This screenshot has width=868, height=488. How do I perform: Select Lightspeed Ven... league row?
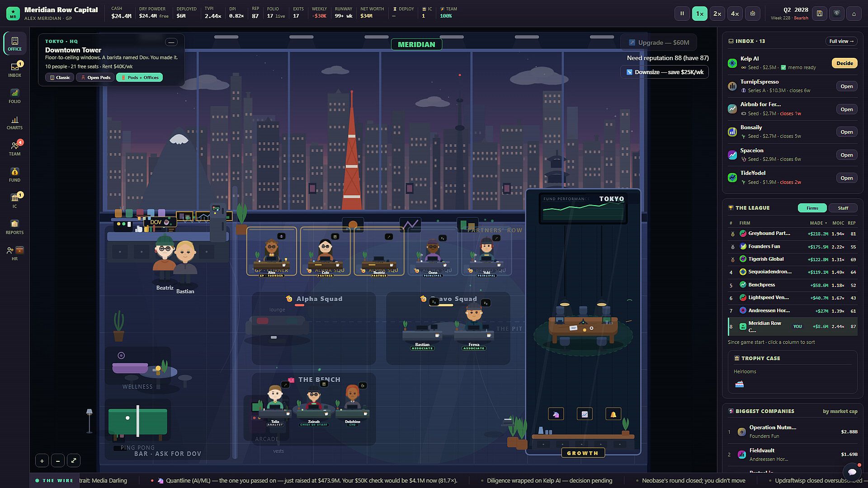[793, 298]
